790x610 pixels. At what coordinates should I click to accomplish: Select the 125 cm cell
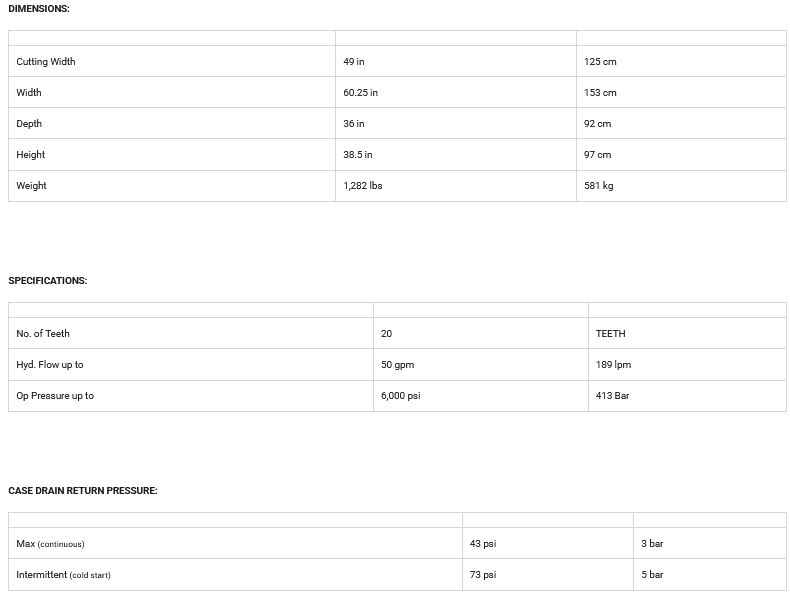[x=600, y=62]
